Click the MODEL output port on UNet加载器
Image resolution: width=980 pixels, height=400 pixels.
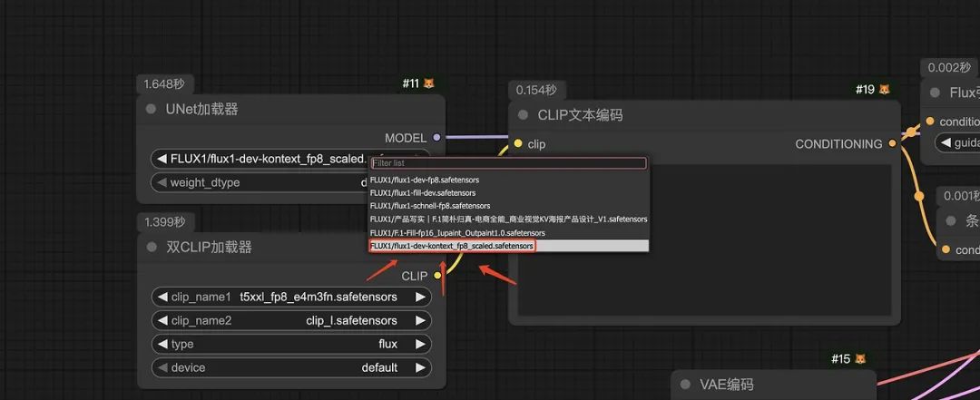click(x=436, y=138)
